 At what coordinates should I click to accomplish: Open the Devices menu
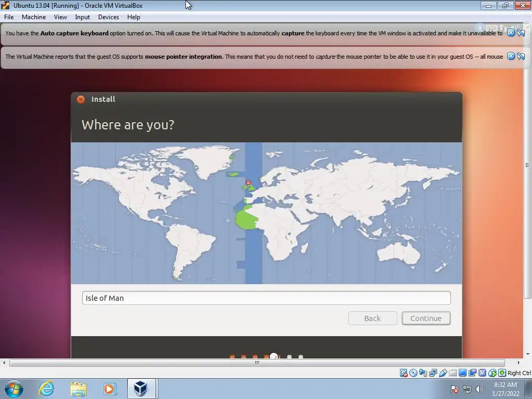pos(109,17)
